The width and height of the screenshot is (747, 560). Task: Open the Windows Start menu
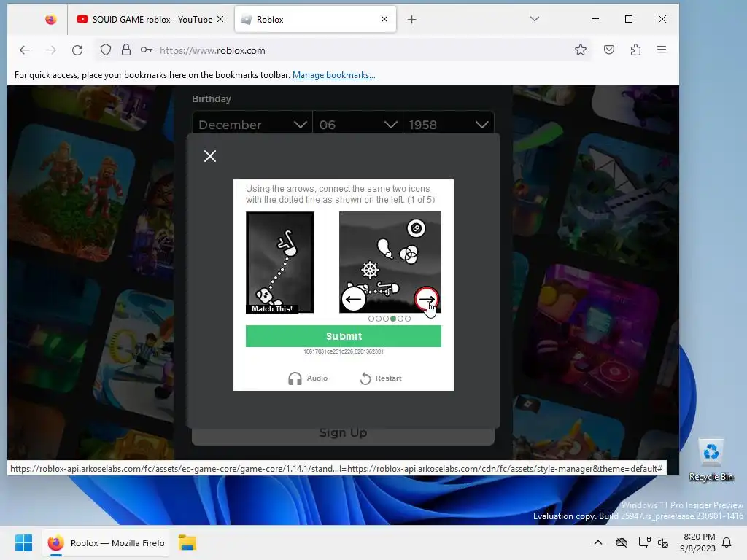(23, 542)
